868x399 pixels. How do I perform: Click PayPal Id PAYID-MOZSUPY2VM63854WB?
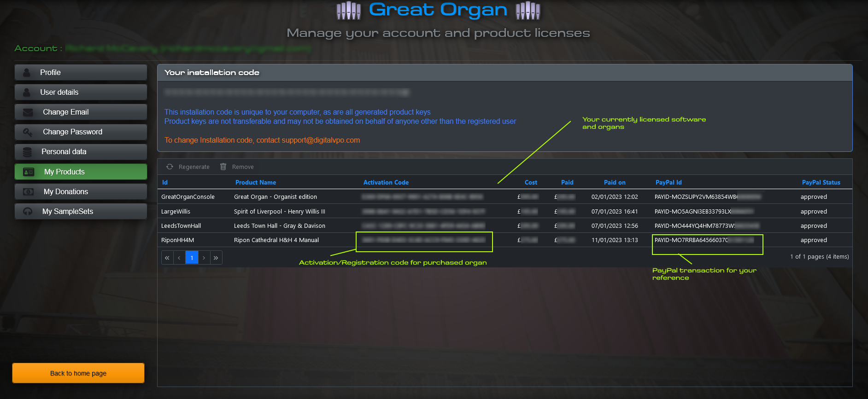(x=708, y=197)
